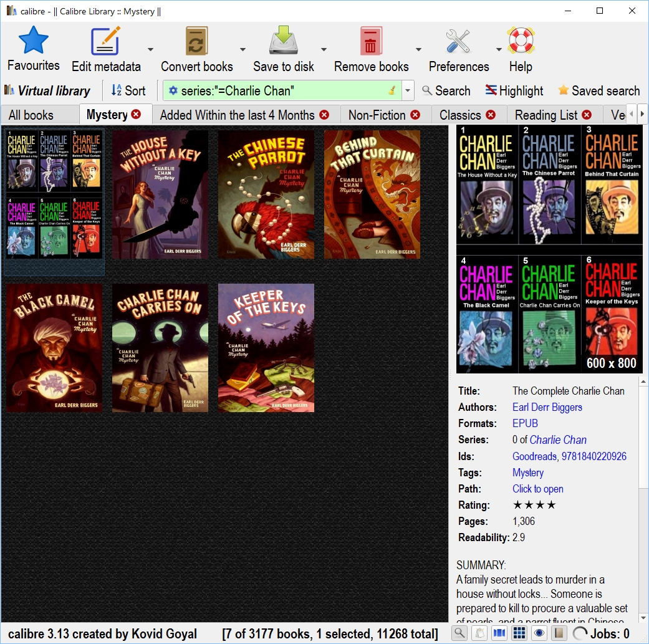649x644 pixels.
Task: Shift the tab strip right with the arrow
Action: click(642, 114)
